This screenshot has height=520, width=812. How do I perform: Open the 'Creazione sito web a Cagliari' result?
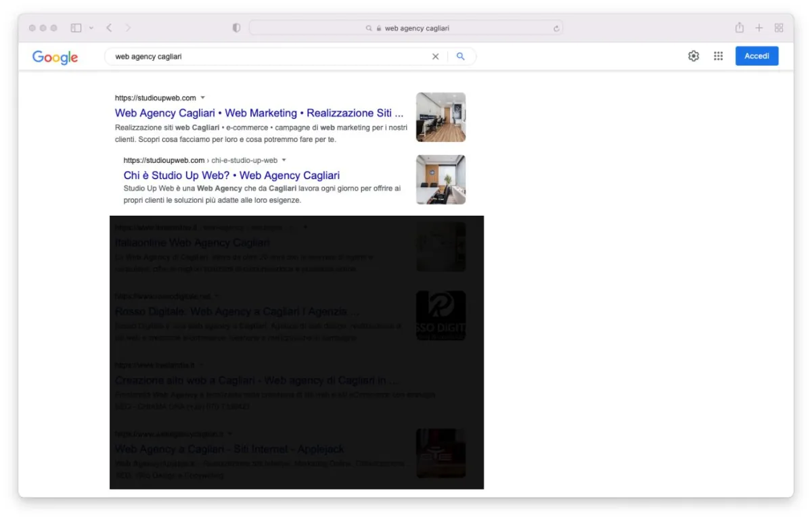pyautogui.click(x=256, y=381)
